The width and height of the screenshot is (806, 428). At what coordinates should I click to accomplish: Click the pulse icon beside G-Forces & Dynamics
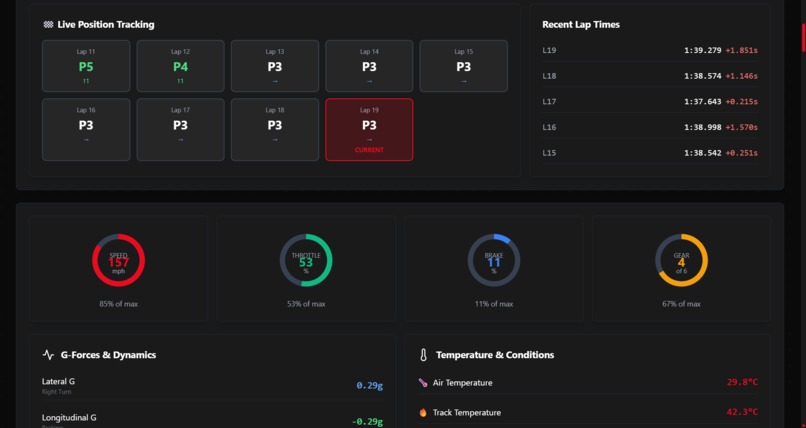click(x=48, y=355)
